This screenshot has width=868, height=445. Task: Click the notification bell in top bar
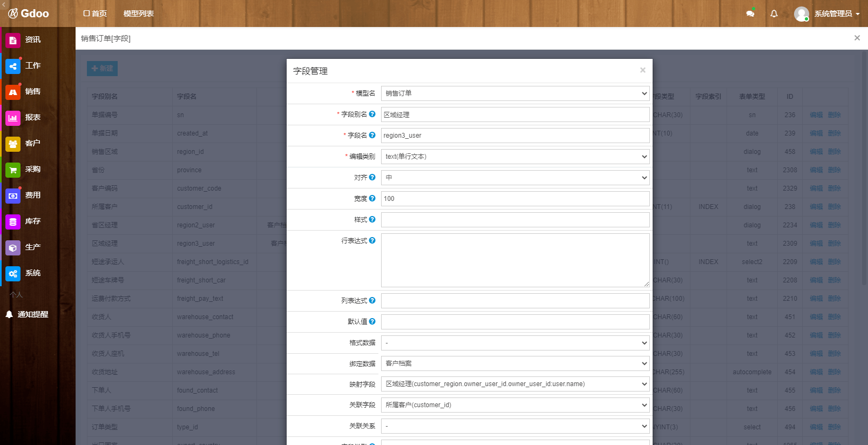tap(774, 14)
